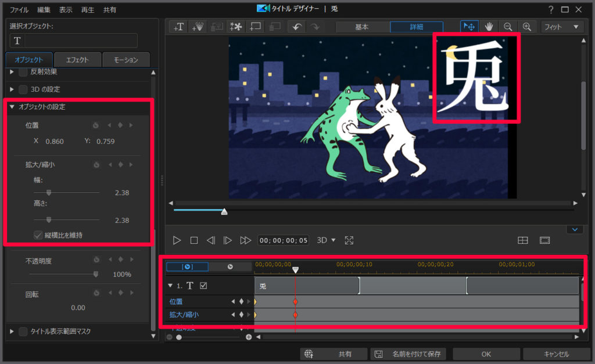Click the X position value 0.860
This screenshot has height=364, width=595.
(55, 142)
